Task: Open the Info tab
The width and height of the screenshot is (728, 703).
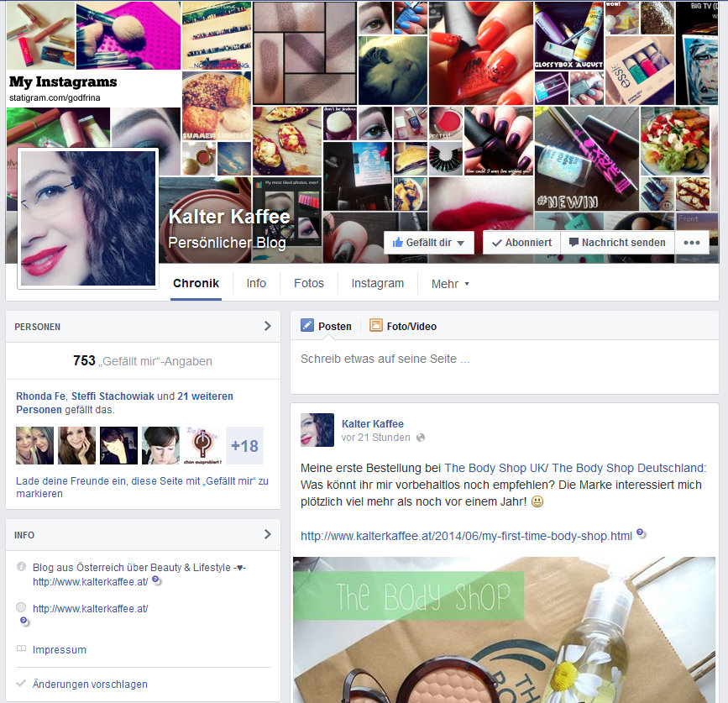Action: pyautogui.click(x=256, y=283)
